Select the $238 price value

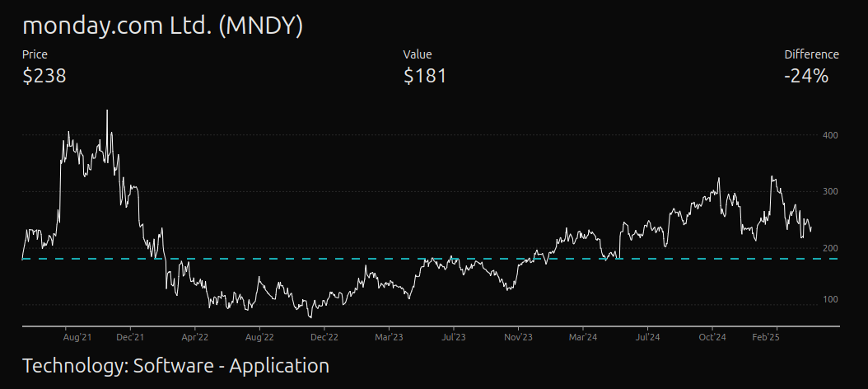[x=44, y=76]
